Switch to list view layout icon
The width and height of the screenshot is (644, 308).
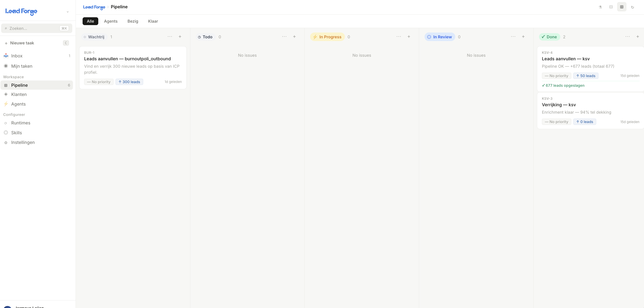click(611, 7)
